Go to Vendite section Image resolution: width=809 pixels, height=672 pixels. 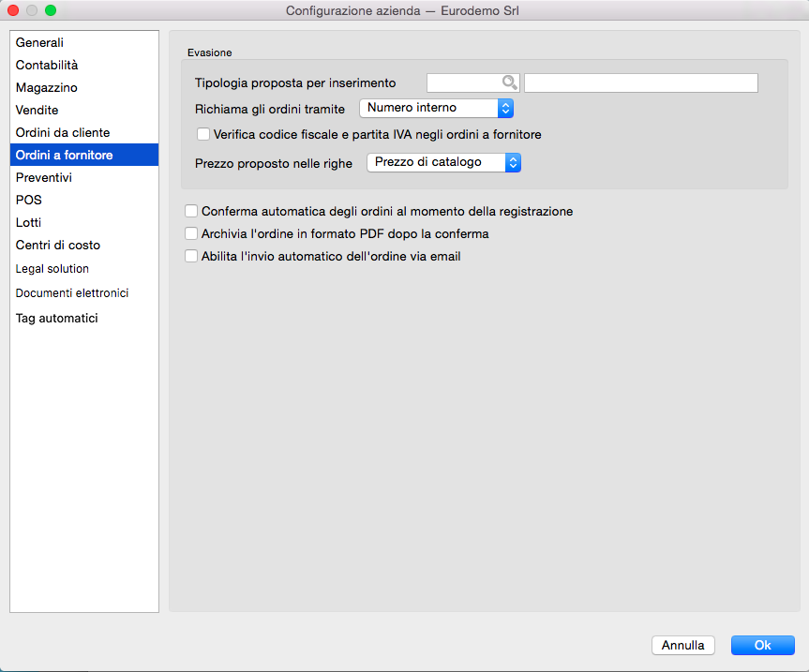point(37,111)
